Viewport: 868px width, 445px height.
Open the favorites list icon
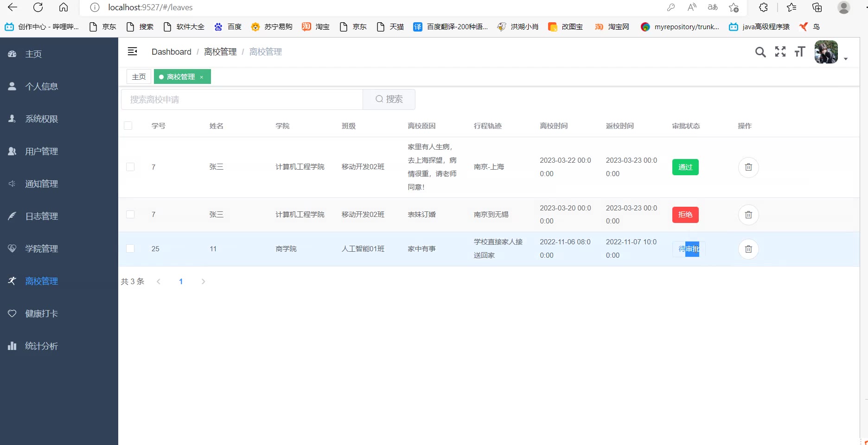pos(791,7)
